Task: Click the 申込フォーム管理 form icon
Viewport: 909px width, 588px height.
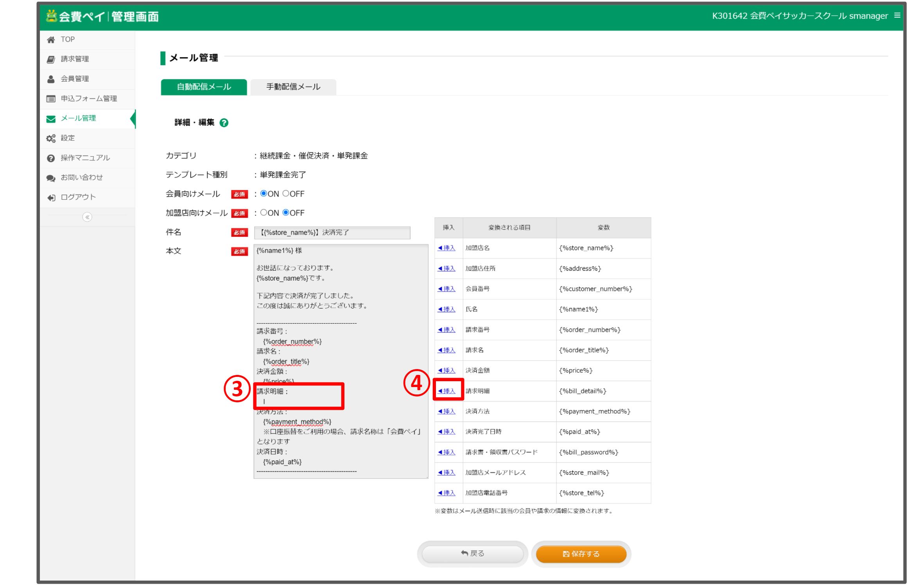Action: click(51, 99)
